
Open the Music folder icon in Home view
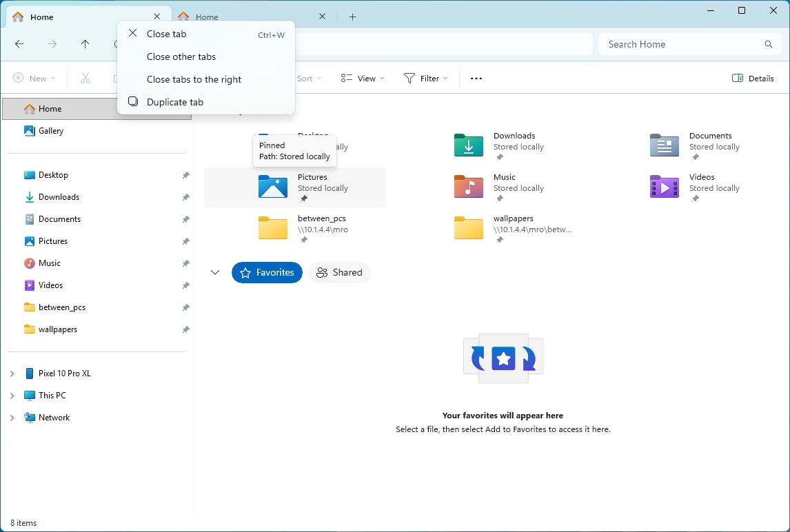(469, 186)
